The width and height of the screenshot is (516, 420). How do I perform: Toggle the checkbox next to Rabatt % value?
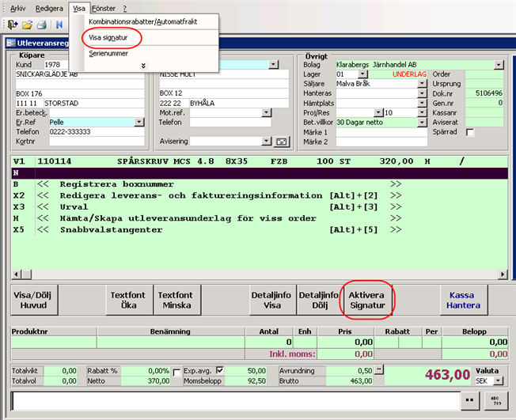[x=176, y=373]
